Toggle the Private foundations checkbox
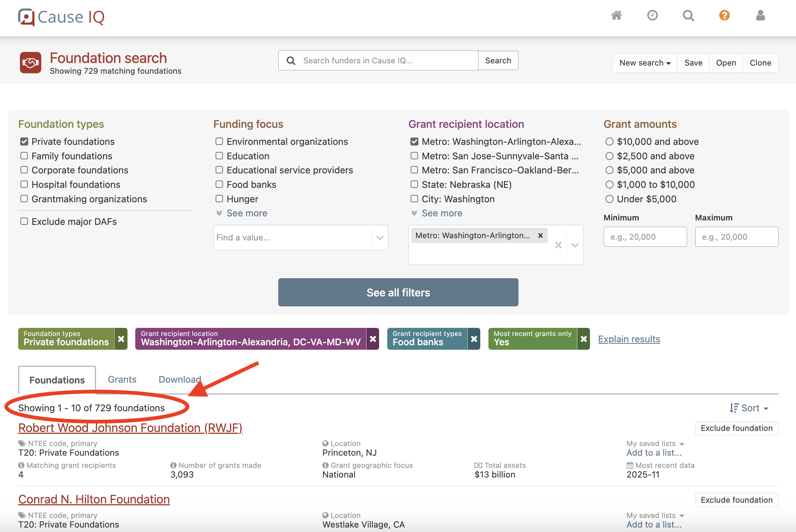The image size is (796, 532). point(24,142)
